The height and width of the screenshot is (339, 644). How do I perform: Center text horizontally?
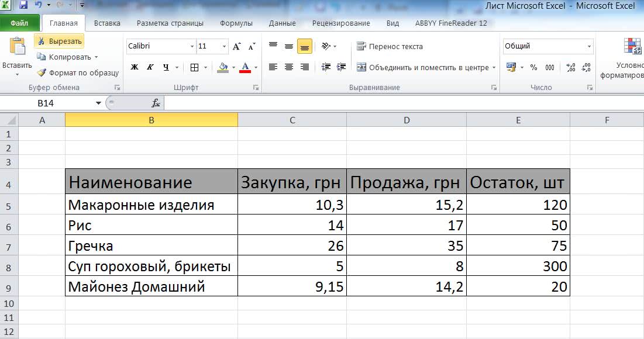click(289, 67)
